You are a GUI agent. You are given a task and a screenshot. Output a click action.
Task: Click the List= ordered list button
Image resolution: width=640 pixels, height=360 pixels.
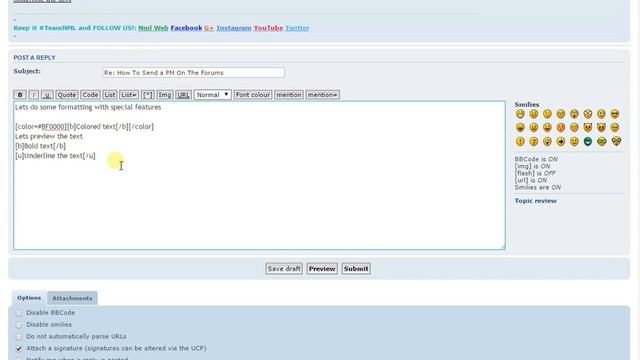pos(129,95)
